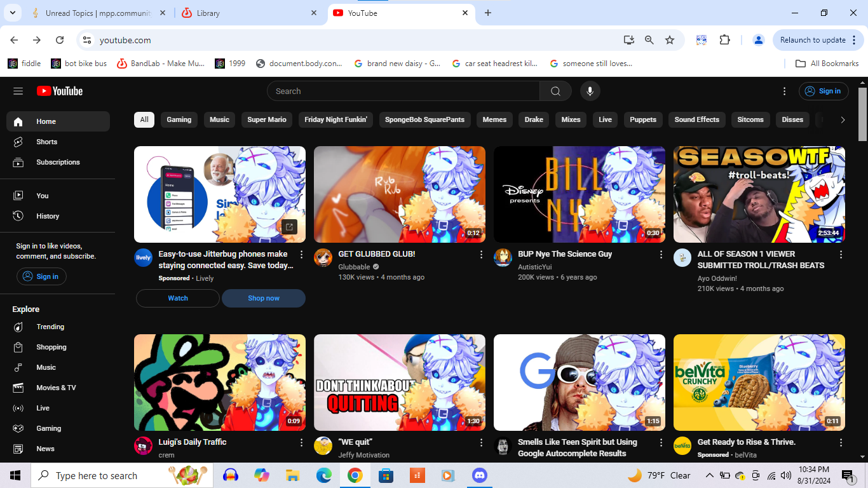This screenshot has height=488, width=868.
Task: Open options for Smells Like Teen Spirit video
Action: (661, 442)
